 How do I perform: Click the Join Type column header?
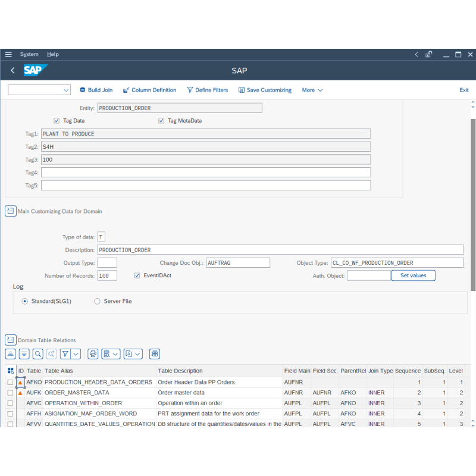(380, 371)
